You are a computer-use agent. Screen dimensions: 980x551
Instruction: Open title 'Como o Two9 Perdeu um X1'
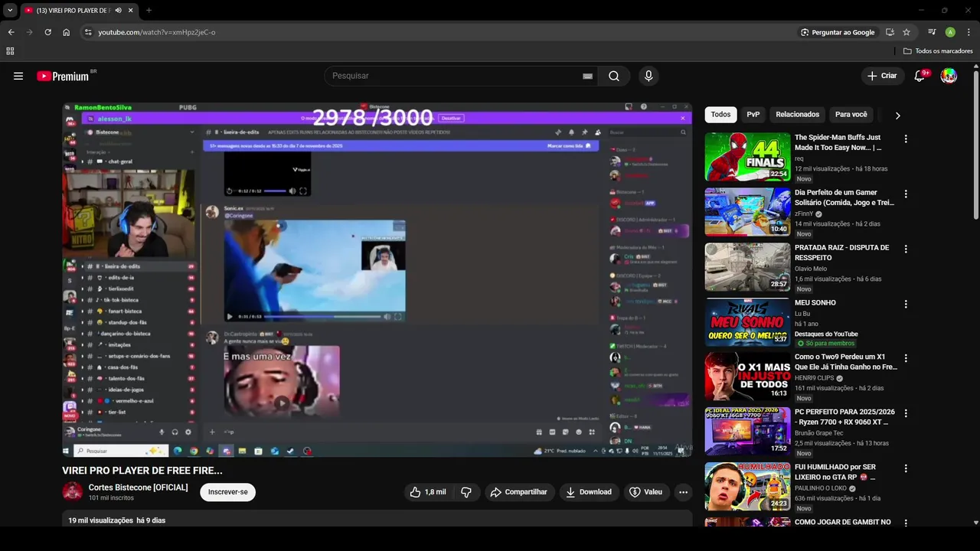(846, 361)
